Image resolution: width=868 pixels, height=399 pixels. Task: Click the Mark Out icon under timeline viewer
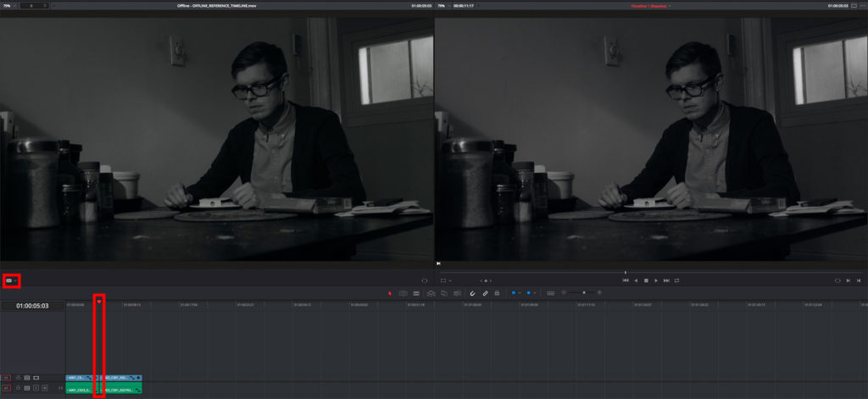point(859,280)
